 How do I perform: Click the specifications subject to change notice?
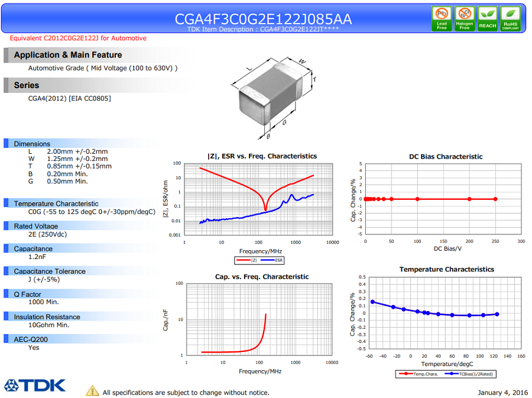coord(186,393)
